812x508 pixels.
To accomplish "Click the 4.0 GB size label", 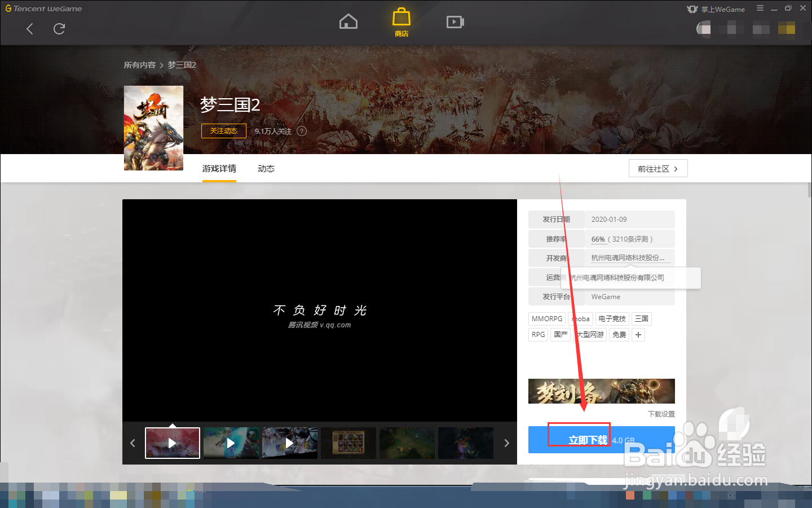I will (x=623, y=440).
